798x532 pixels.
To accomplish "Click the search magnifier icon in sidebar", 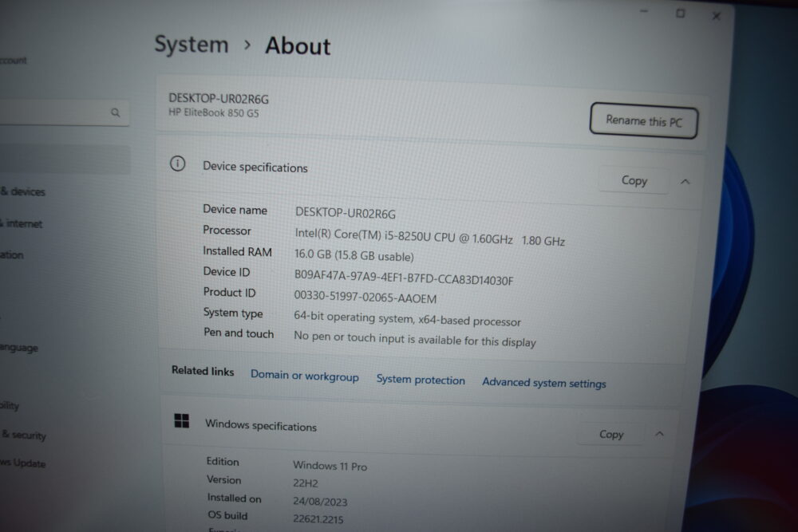I will coord(116,112).
